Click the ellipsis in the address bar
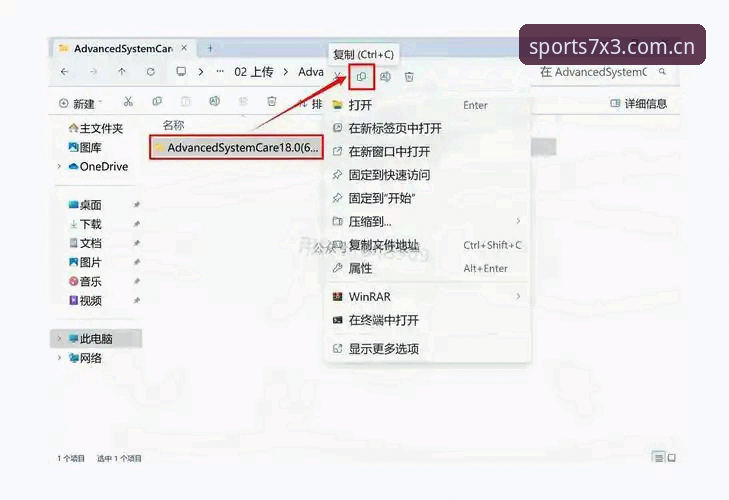 (x=220, y=72)
